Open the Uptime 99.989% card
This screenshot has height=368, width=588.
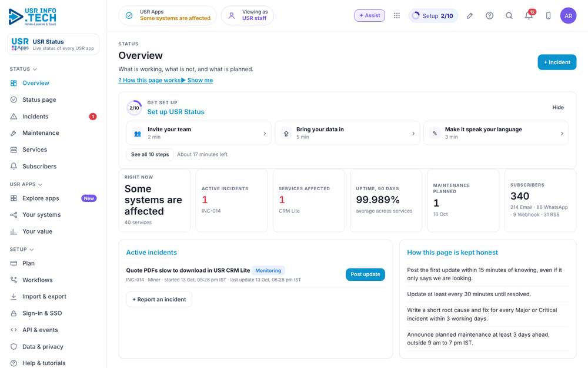[386, 201]
